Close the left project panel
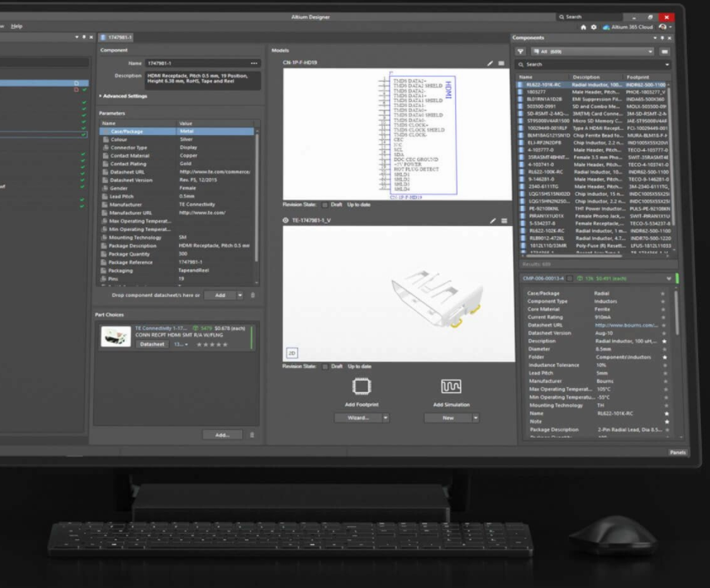Viewport: 710px width, 588px height. 91,37
